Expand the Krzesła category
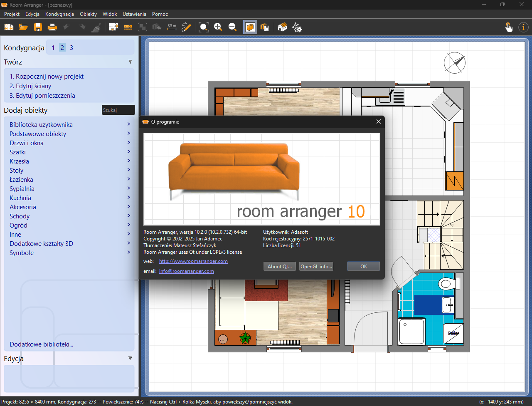This screenshot has width=532, height=406. [70, 161]
